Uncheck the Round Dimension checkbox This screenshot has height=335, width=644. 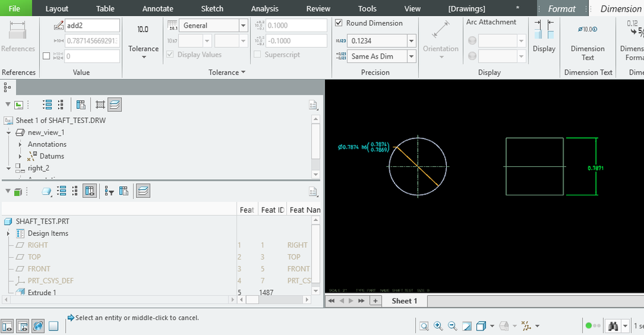point(339,23)
